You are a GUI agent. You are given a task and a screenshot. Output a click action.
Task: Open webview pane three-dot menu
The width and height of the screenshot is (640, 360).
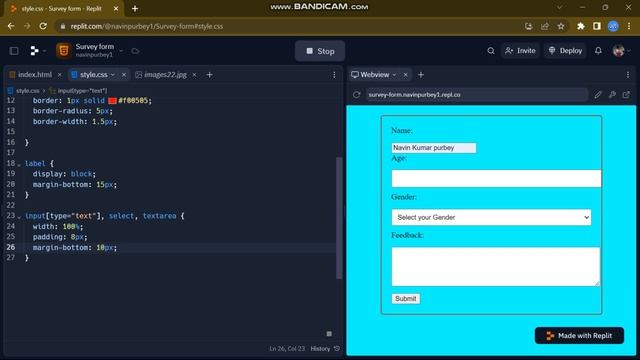[628, 75]
